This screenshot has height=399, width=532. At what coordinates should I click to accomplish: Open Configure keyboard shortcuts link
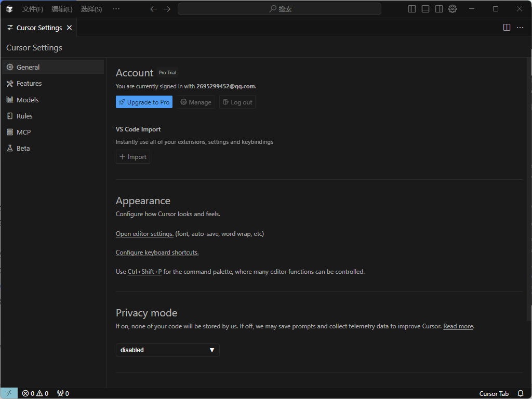click(157, 252)
